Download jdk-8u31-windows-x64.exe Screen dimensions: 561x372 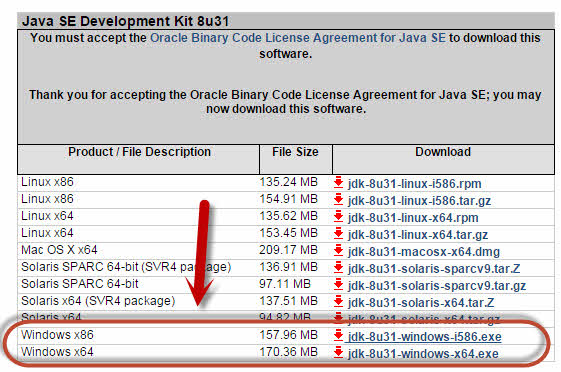423,354
